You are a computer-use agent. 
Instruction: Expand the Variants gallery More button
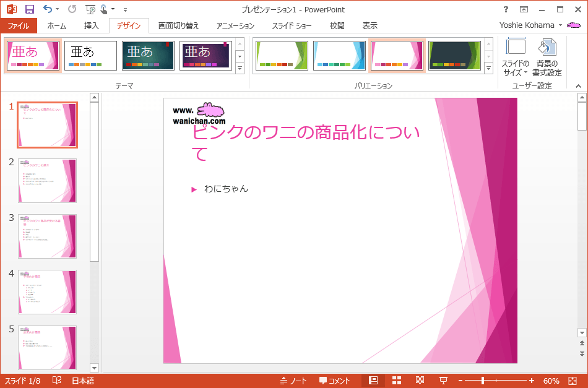tap(488, 69)
